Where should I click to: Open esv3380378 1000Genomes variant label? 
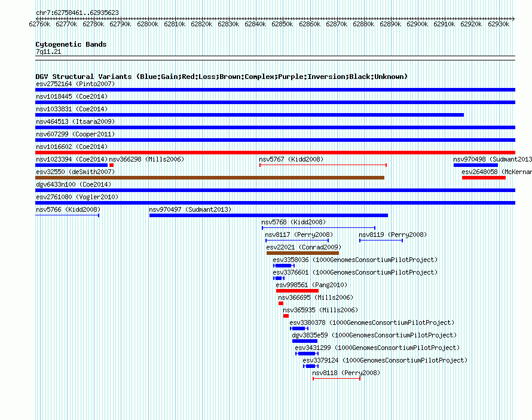372,322
